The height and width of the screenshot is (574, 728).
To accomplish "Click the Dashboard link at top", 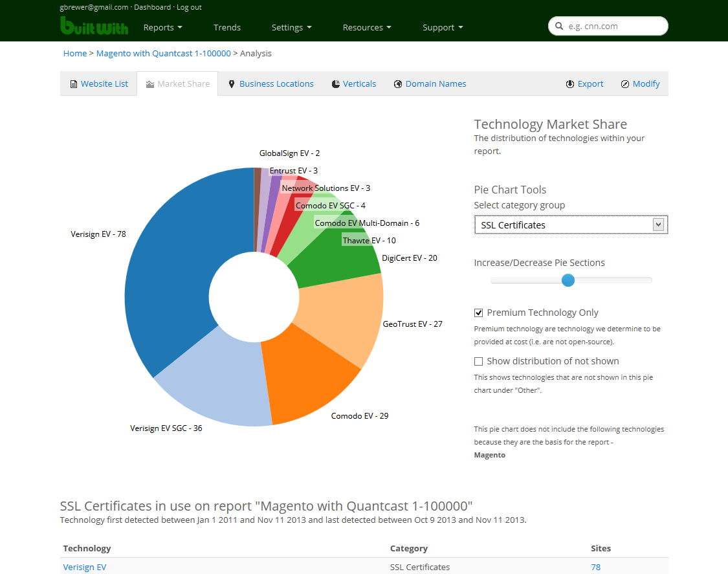I will 152,7.
